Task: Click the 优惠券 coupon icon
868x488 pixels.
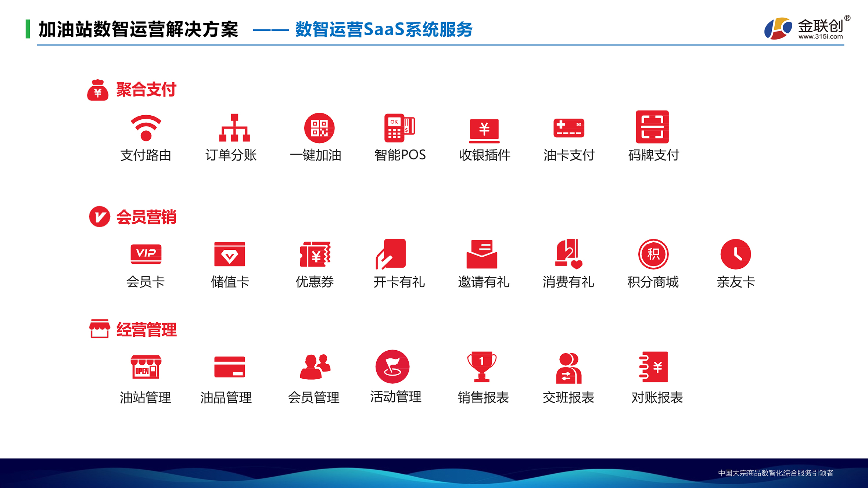Action: (x=315, y=254)
